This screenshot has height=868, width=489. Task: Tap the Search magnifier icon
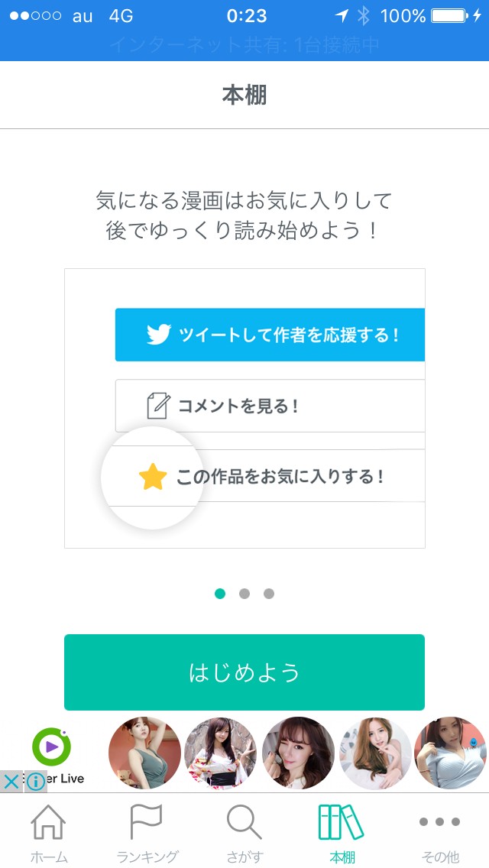[244, 824]
